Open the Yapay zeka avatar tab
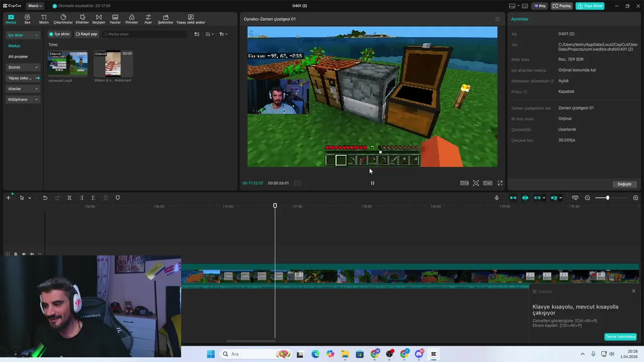Viewport: 644px width, 362px height. pos(191,19)
